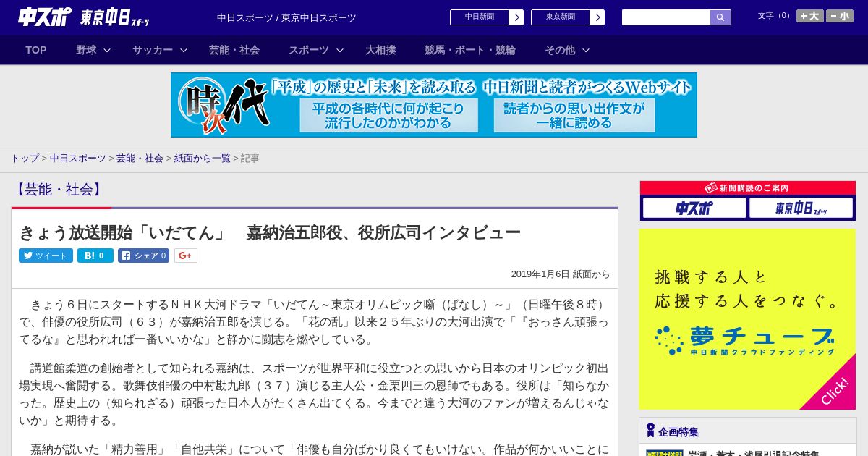The height and width of the screenshot is (456, 868).
Task: Click the 新聞購読のご案内 header
Action: pos(747,187)
